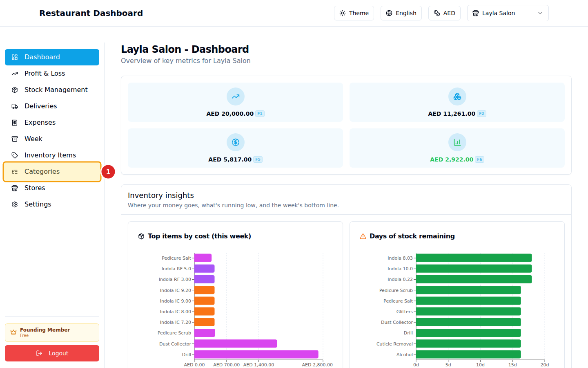This screenshot has height=368, width=588.
Task: Go to Profit & Loss page
Action: coord(45,74)
